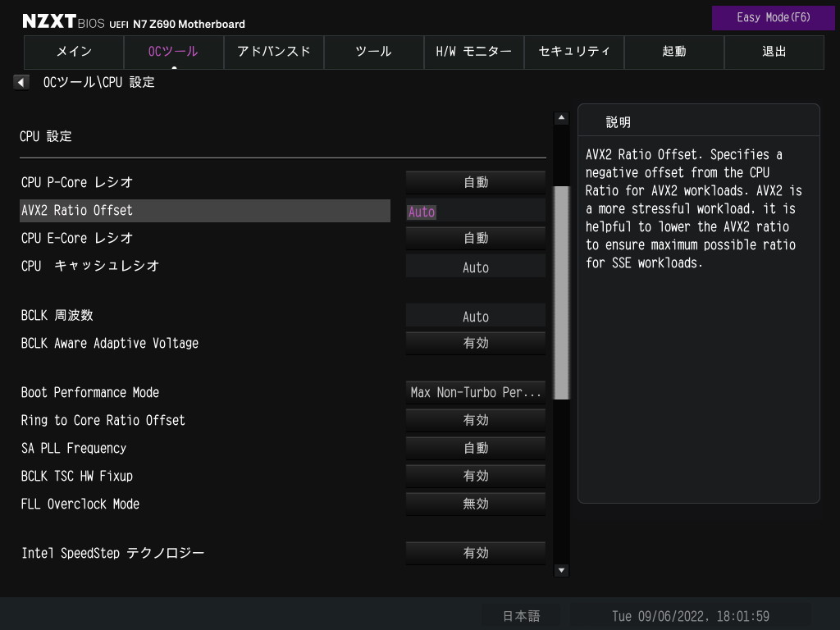
Task: Select the OCツール tab
Action: tap(174, 52)
